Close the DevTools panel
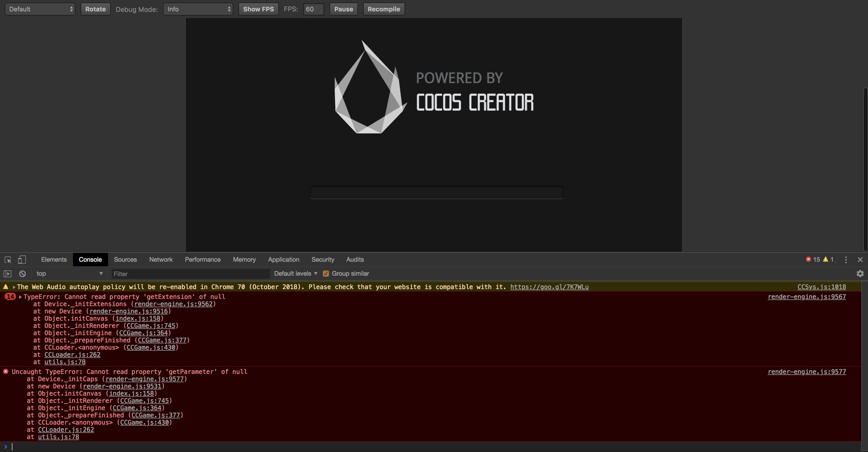Image resolution: width=868 pixels, height=452 pixels. point(860,260)
